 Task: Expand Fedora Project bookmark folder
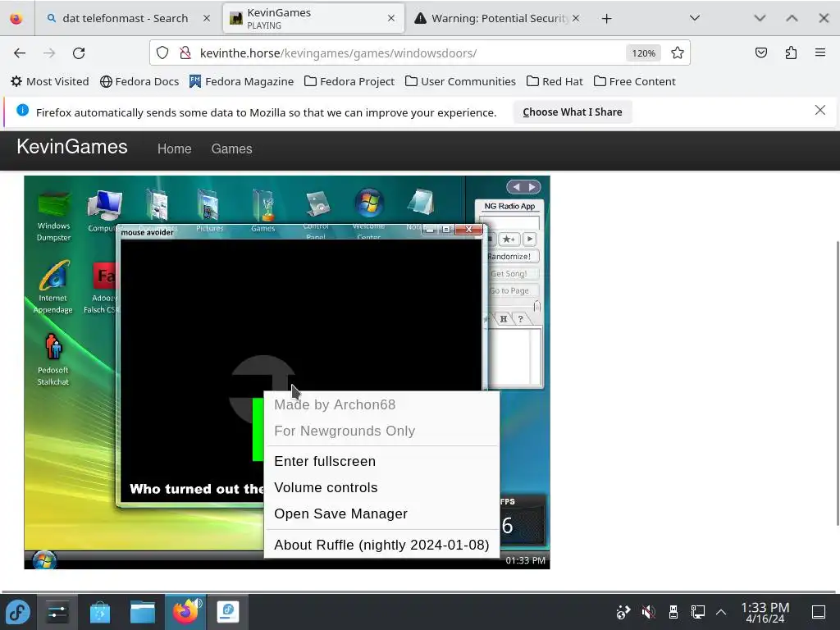[349, 81]
